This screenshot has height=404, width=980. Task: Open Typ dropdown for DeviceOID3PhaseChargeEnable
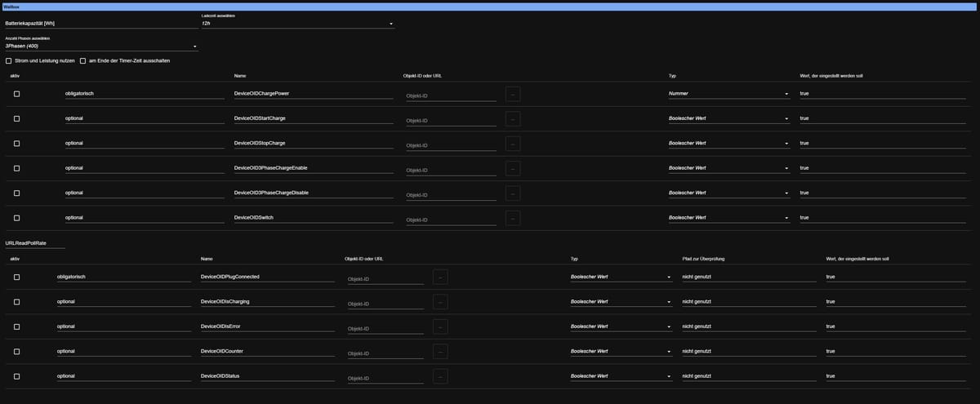point(728,168)
